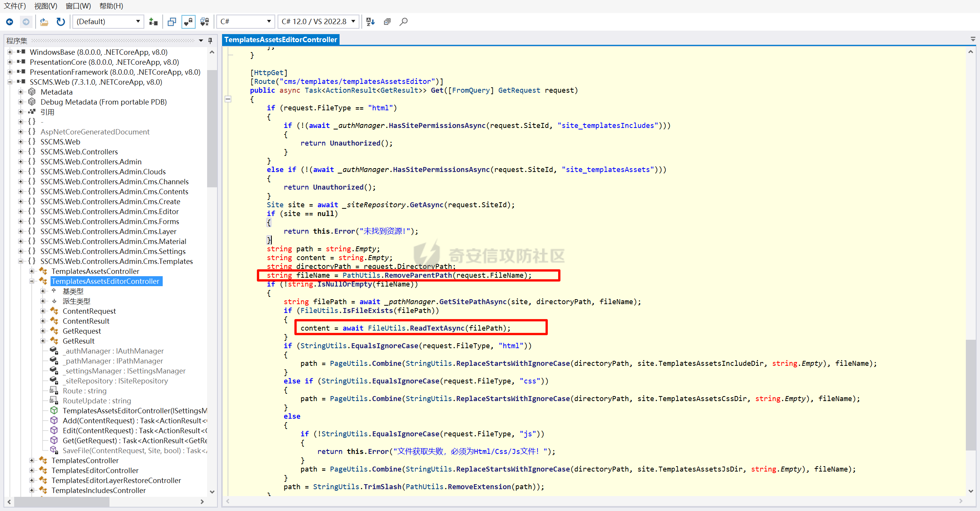Image resolution: width=980 pixels, height=511 pixels.
Task: Click the PresentationCore assembly icon
Action: point(21,62)
